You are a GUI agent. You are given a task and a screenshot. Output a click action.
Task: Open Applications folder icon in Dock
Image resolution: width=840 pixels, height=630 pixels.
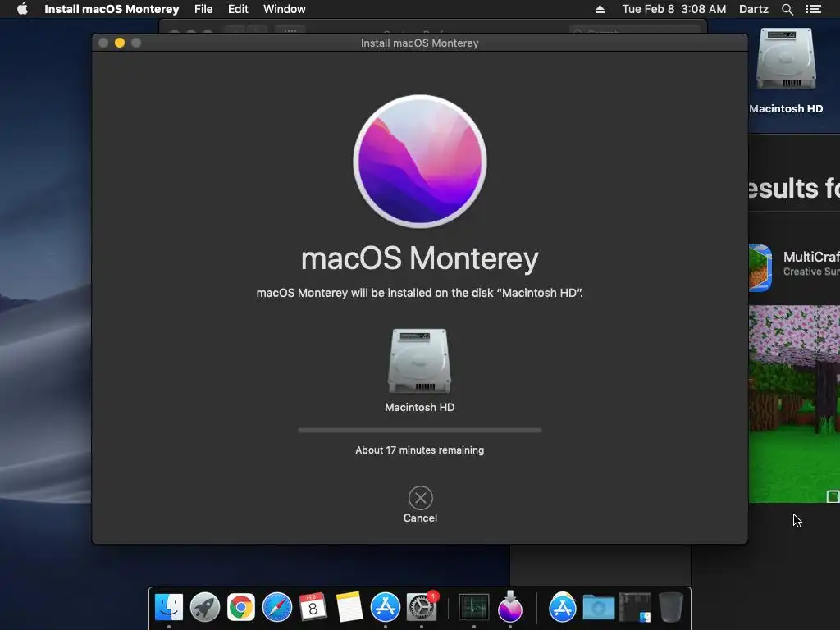click(563, 607)
